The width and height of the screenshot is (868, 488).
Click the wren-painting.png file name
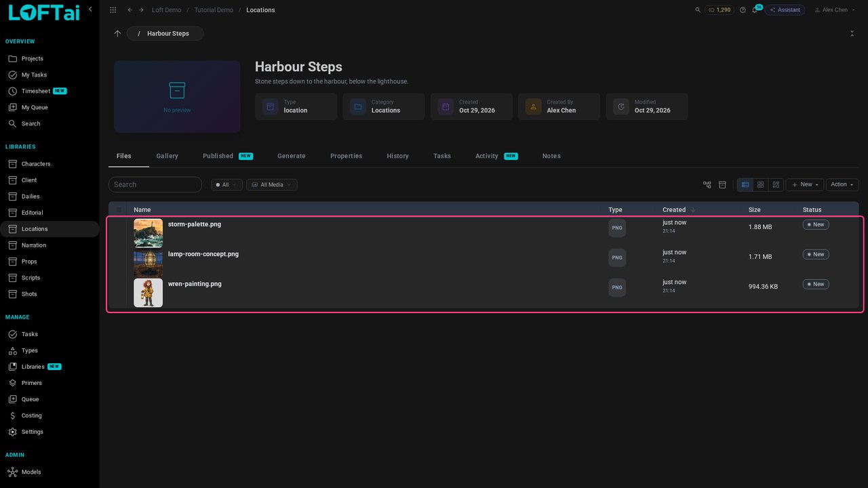[195, 284]
